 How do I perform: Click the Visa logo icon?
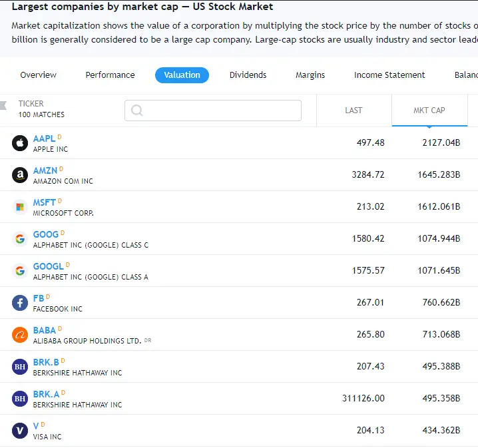(x=20, y=430)
